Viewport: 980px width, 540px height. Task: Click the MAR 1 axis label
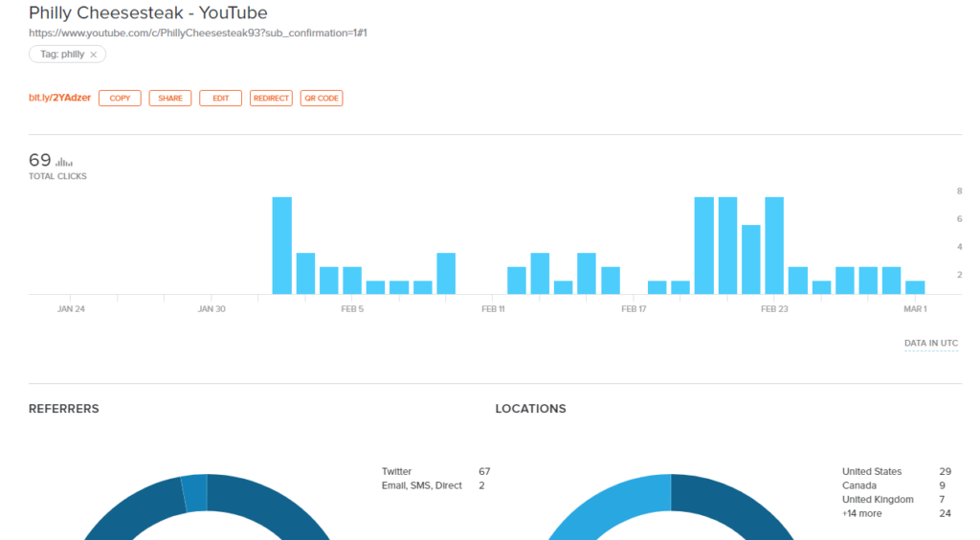coord(915,308)
